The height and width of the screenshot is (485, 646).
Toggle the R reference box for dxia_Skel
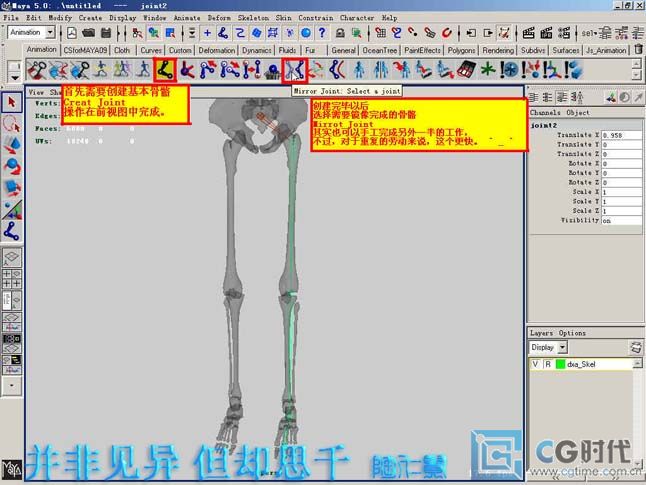pyautogui.click(x=548, y=364)
